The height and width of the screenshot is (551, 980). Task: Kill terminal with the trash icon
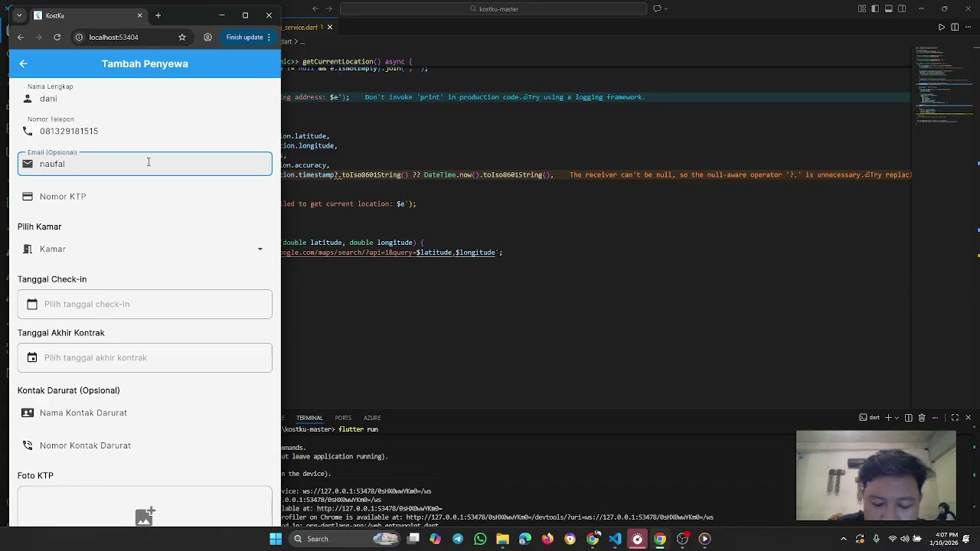pyautogui.click(x=922, y=418)
